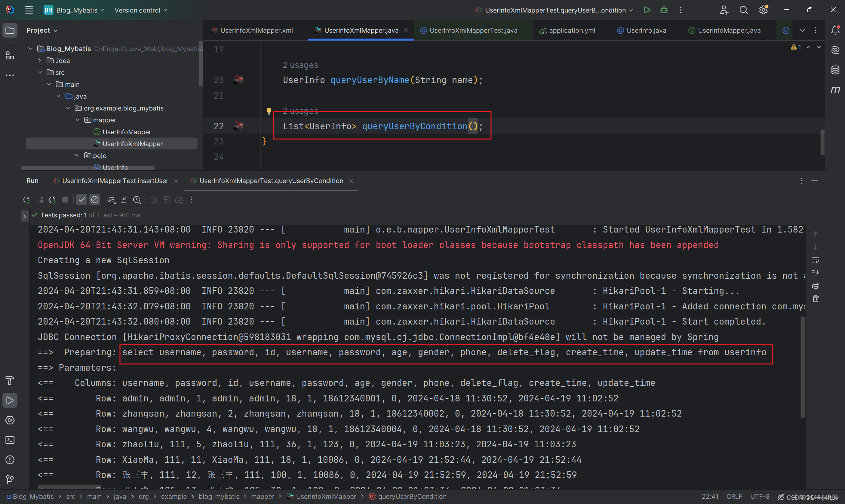Click MyBatis gutter icon on line 20
The height and width of the screenshot is (504, 845).
point(238,80)
